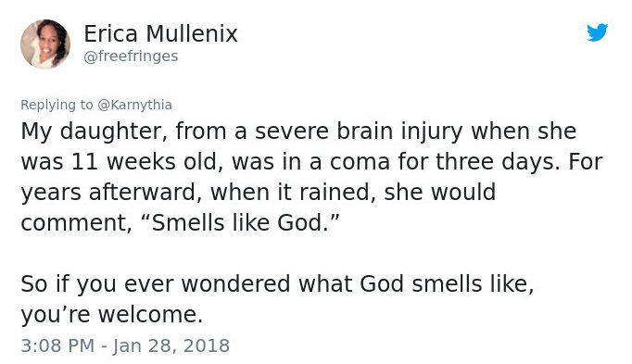
Task: Click the 3:08 PM timestamp
Action: tap(57, 345)
